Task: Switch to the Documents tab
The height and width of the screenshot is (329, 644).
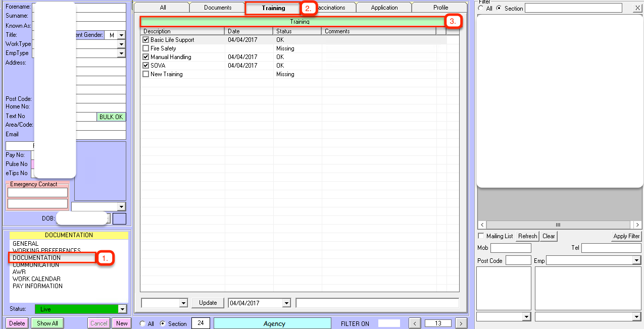Action: click(218, 8)
